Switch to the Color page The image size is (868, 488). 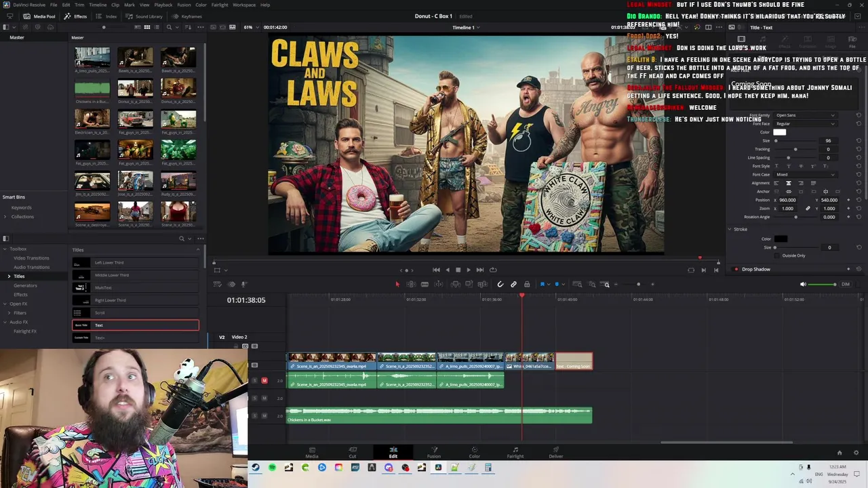click(x=474, y=452)
